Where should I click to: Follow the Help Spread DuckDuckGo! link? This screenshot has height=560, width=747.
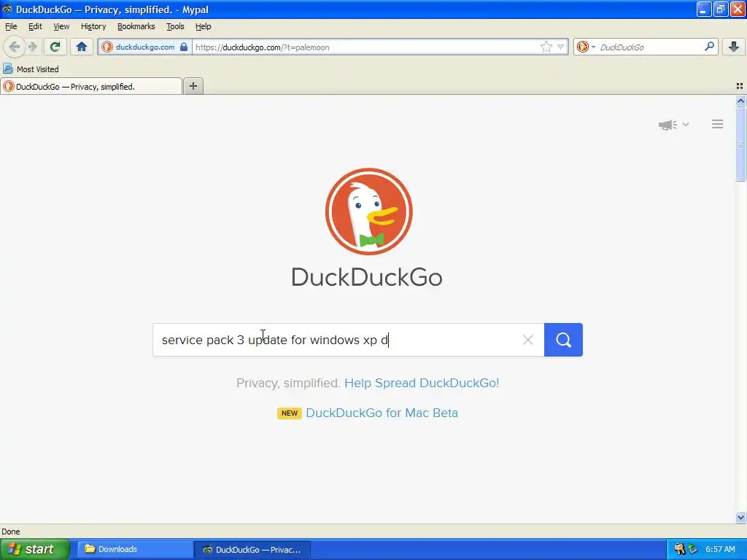coord(422,383)
